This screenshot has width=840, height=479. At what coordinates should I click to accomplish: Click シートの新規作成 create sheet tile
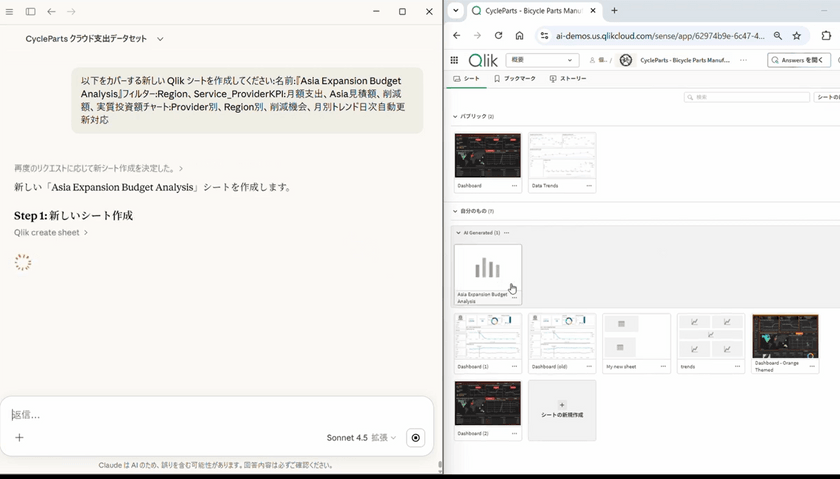pos(562,410)
